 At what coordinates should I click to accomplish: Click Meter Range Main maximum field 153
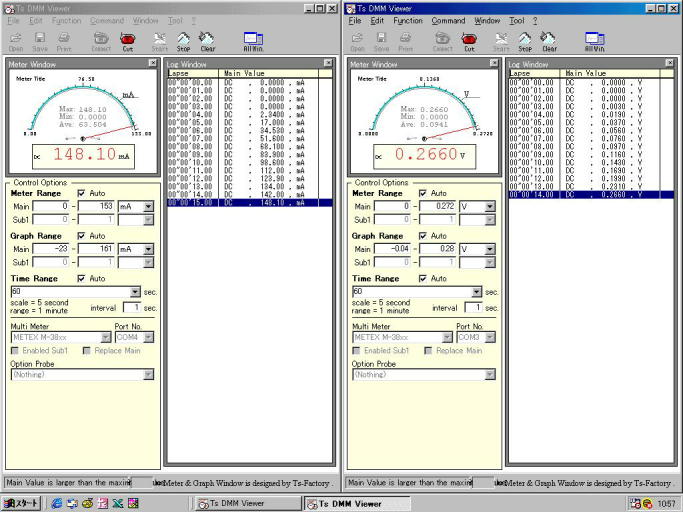tap(96, 206)
